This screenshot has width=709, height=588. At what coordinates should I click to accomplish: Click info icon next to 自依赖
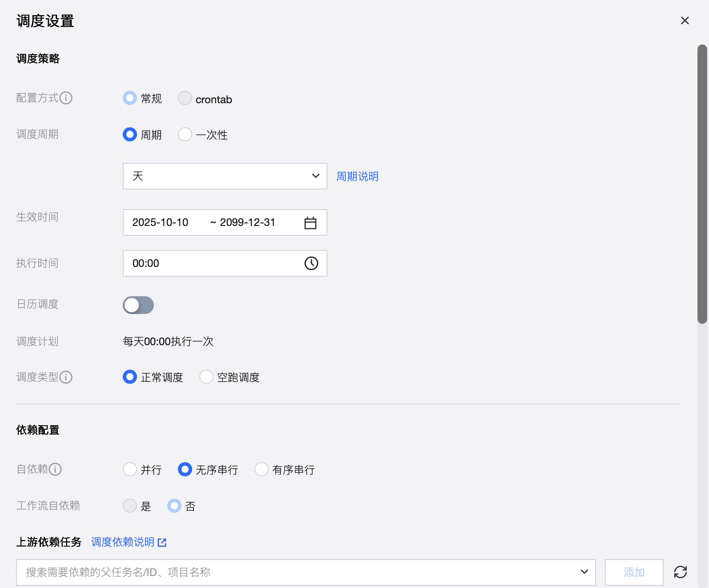[x=55, y=469]
